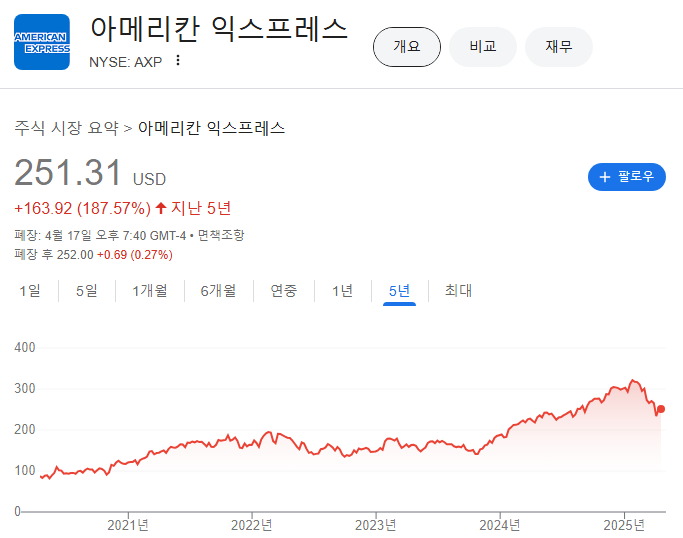The height and width of the screenshot is (538, 683).
Task: Select the 6개월 time range
Action: pos(218,291)
